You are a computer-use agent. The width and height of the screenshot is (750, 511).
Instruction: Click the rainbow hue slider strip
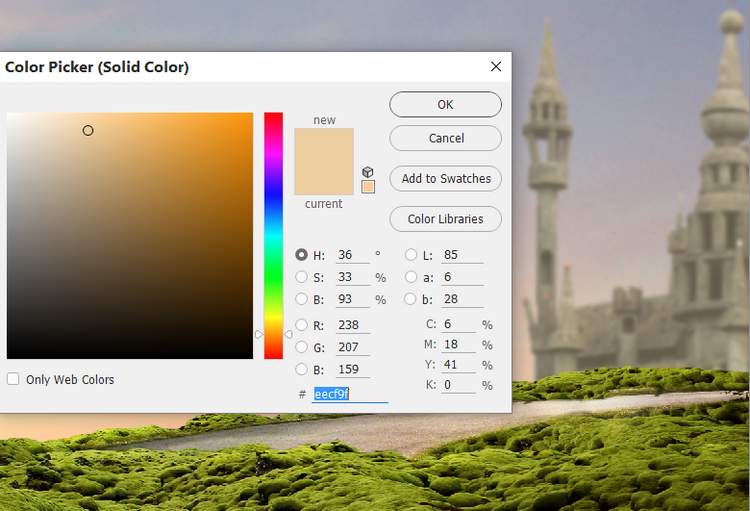(x=273, y=235)
